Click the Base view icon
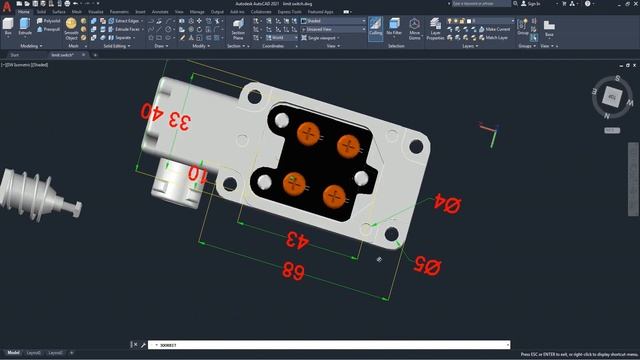This screenshot has height=360, width=640. click(549, 28)
